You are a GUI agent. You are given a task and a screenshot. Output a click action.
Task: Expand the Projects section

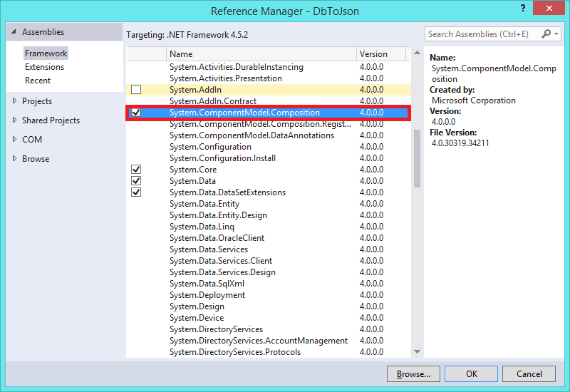[14, 101]
